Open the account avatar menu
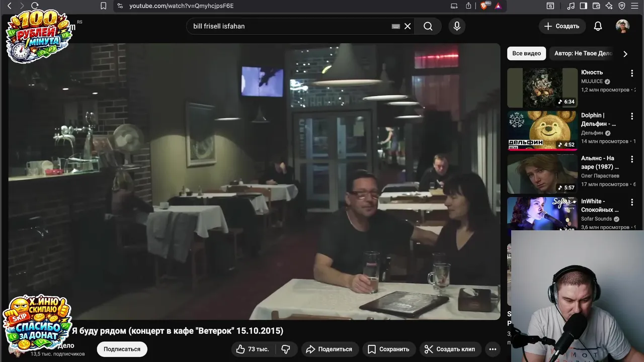Viewport: 644px width, 362px height. point(622,26)
